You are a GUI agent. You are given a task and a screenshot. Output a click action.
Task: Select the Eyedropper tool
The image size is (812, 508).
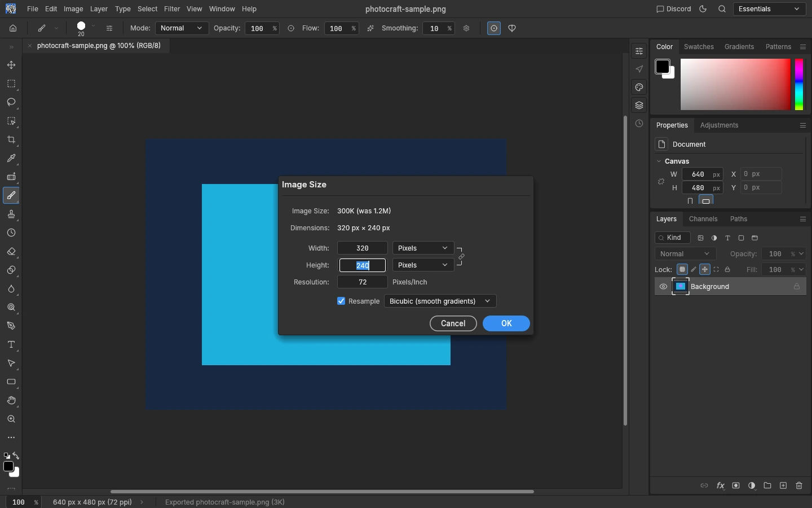pyautogui.click(x=11, y=159)
